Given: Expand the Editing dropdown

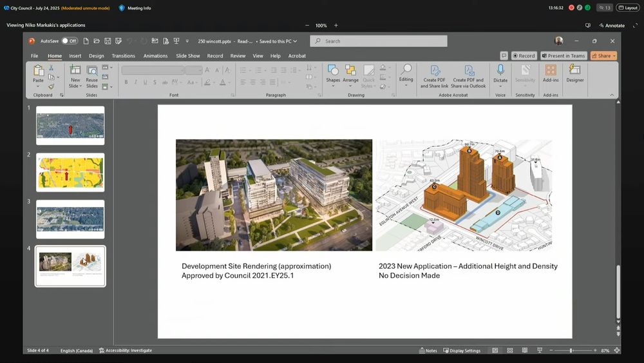Looking at the screenshot, I should 406,75.
